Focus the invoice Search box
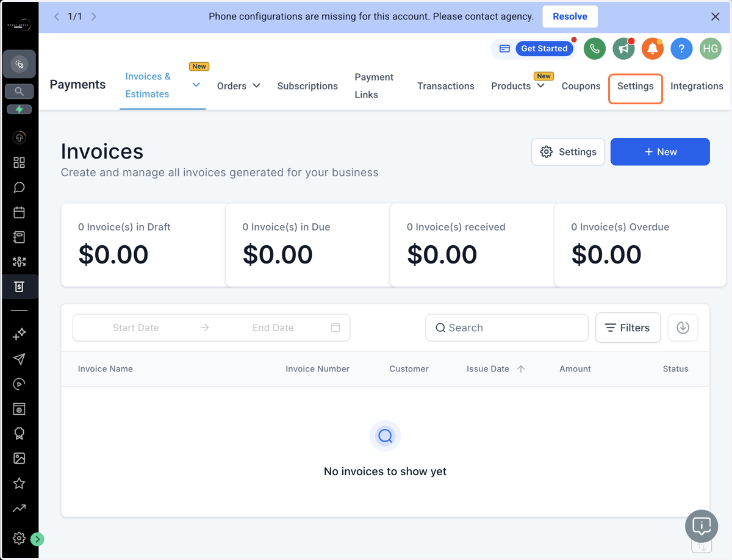732x560 pixels. (x=507, y=328)
